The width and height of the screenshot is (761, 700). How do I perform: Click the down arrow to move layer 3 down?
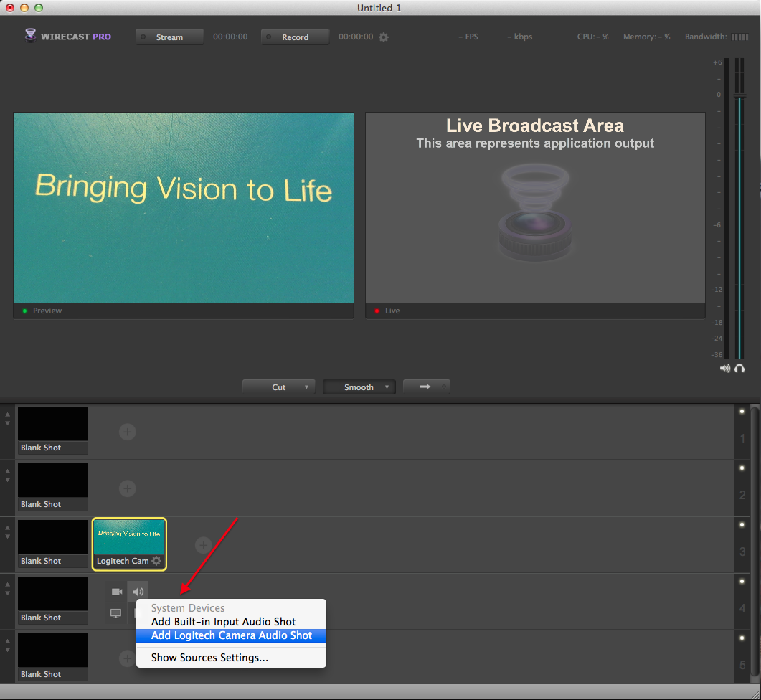[7, 536]
